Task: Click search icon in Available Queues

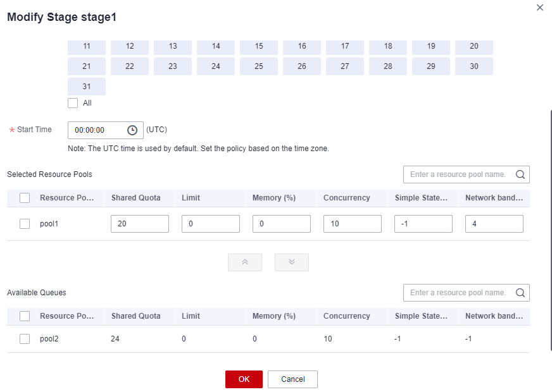Action: tap(520, 293)
